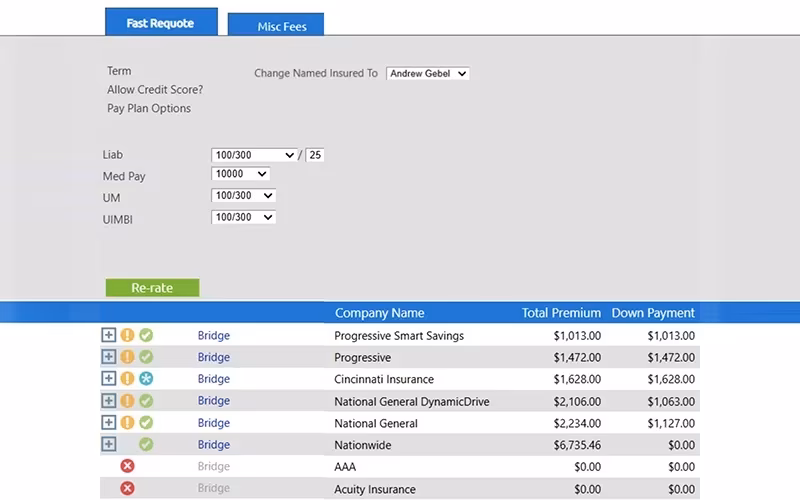The width and height of the screenshot is (800, 500).
Task: Click orange warning icon on National General row
Action: pos(127,422)
